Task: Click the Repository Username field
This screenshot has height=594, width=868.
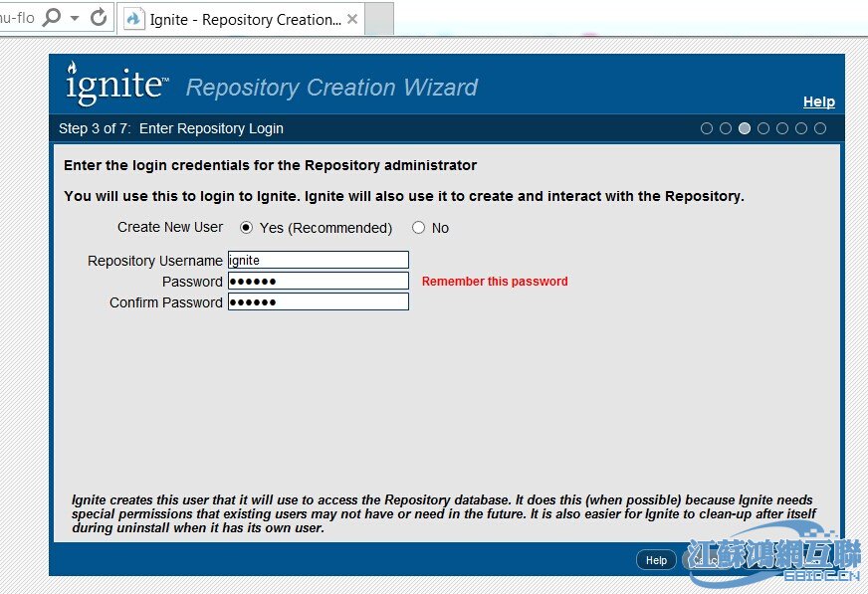Action: pos(319,260)
